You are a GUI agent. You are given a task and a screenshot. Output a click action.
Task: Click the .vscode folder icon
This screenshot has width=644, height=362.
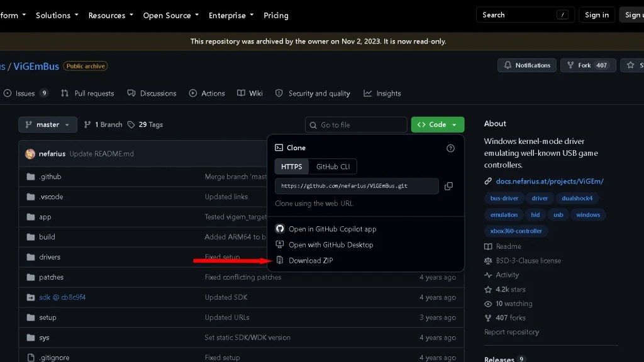(30, 197)
